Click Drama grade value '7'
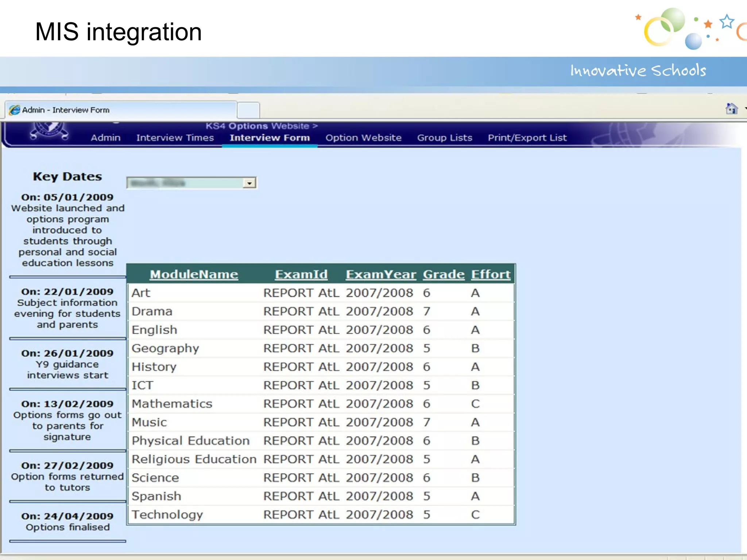The height and width of the screenshot is (560, 747). (x=427, y=311)
